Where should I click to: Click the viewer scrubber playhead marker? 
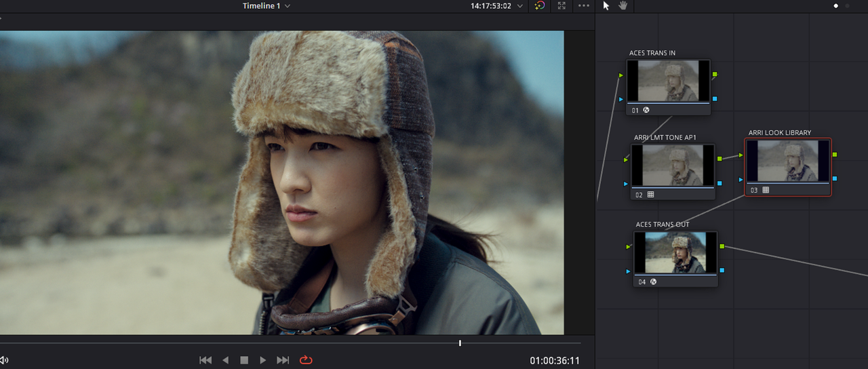460,343
